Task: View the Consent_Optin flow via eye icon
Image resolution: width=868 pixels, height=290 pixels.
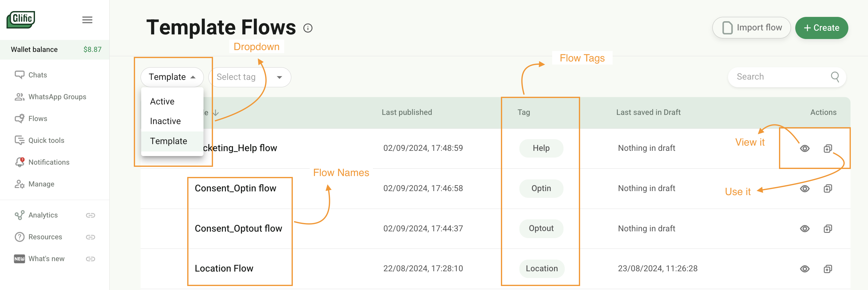Action: pos(805,189)
